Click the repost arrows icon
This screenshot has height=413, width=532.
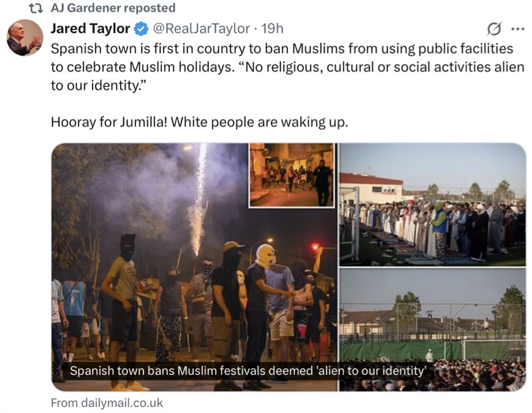pyautogui.click(x=36, y=8)
